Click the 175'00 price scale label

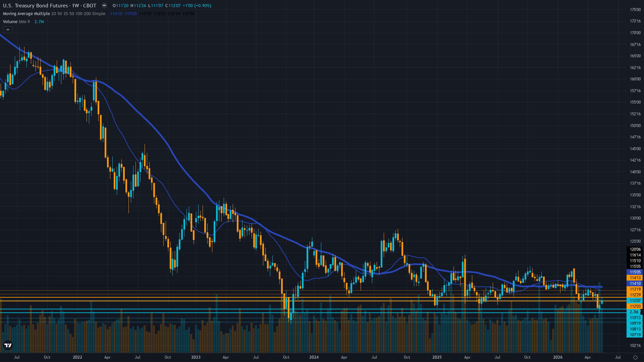point(635,10)
